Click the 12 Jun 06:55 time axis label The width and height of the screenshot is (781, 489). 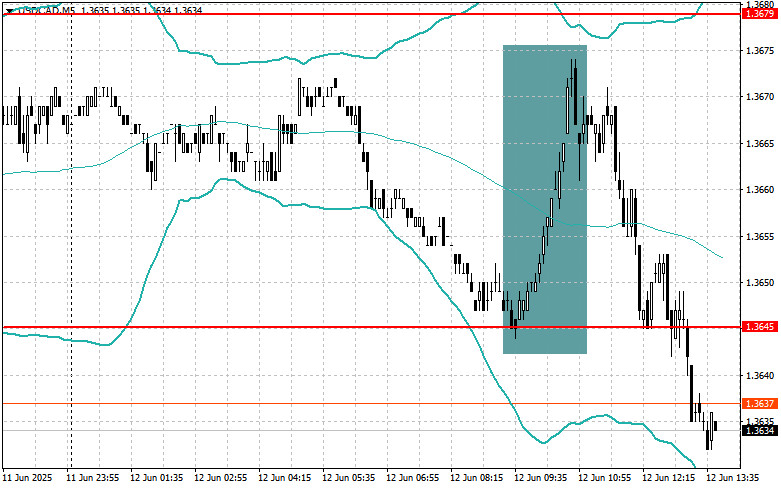pos(412,478)
